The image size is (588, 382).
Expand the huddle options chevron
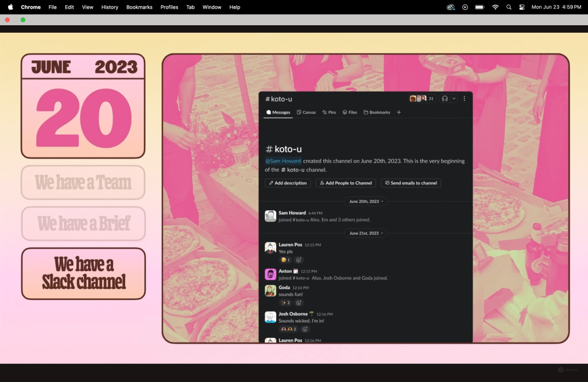pyautogui.click(x=454, y=99)
